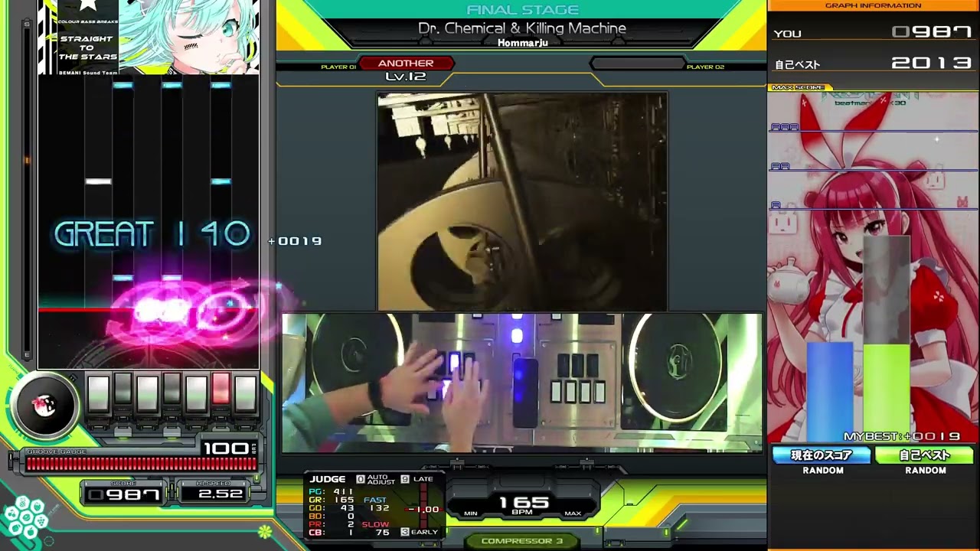The width and height of the screenshot is (980, 551).
Task: Click RANDOM under 現在のスコア
Action: coord(823,470)
